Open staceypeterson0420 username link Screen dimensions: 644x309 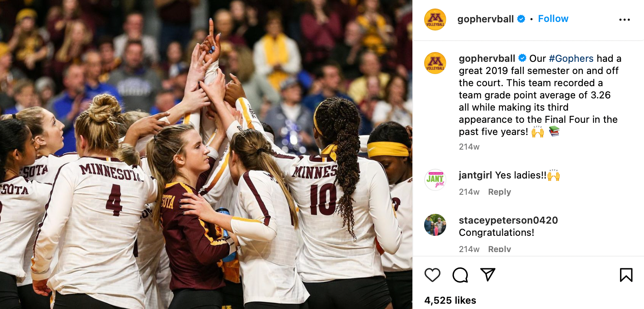click(508, 220)
